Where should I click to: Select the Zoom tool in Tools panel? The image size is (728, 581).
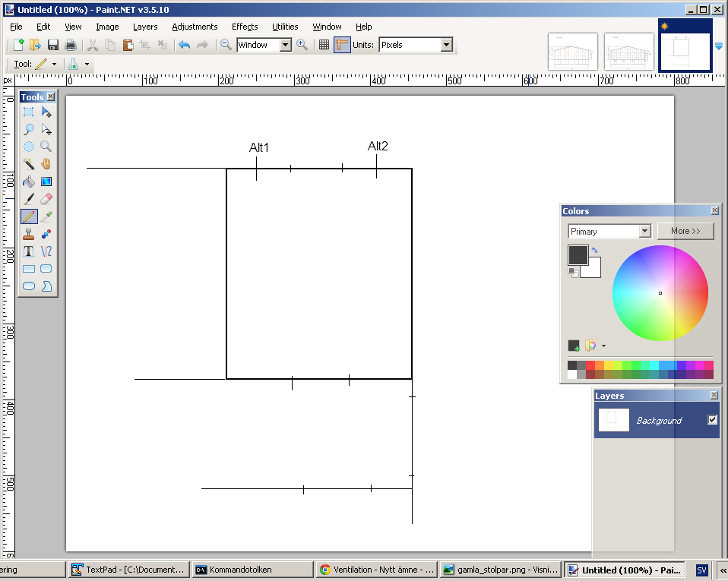pos(46,147)
